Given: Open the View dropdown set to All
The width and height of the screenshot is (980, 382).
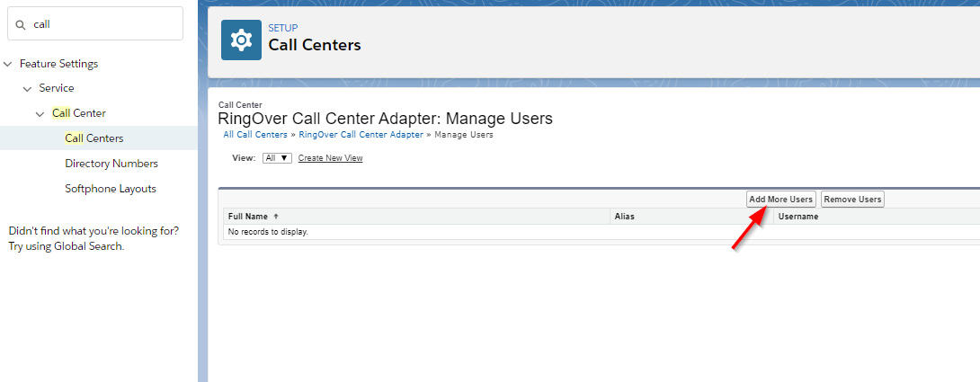Looking at the screenshot, I should [x=277, y=158].
